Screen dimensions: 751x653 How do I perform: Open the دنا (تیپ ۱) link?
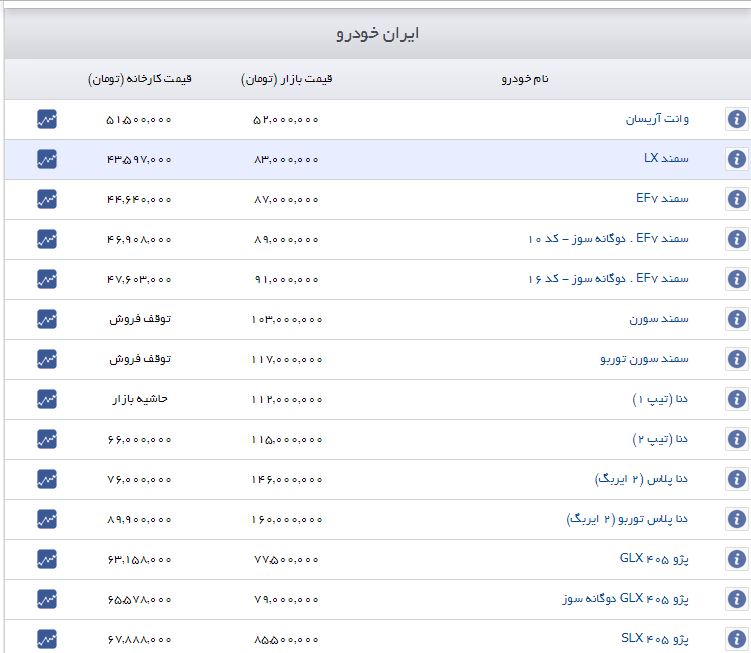(660, 399)
